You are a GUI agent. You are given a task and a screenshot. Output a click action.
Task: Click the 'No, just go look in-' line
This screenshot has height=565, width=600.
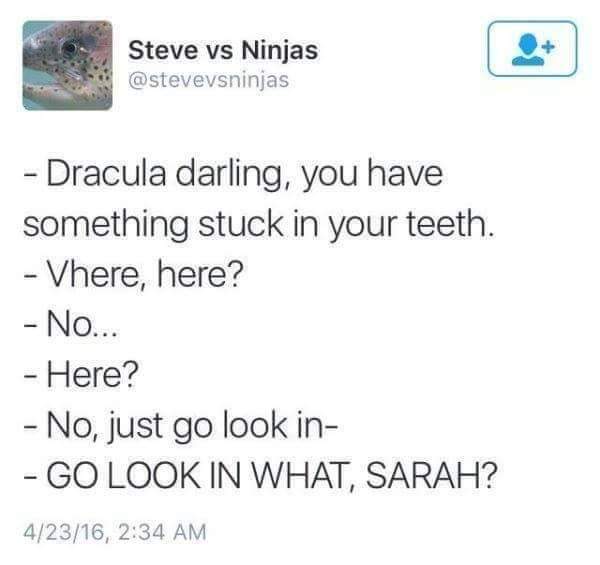tap(180, 426)
